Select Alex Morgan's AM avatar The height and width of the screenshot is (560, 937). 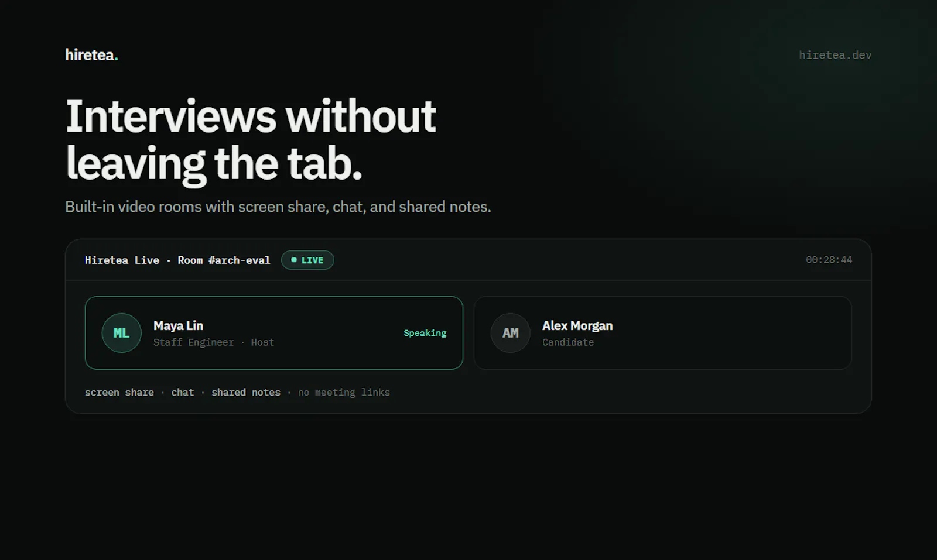[511, 333]
